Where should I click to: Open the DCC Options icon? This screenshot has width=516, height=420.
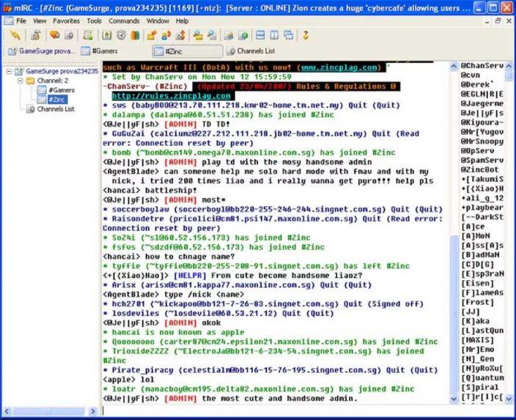(x=180, y=35)
